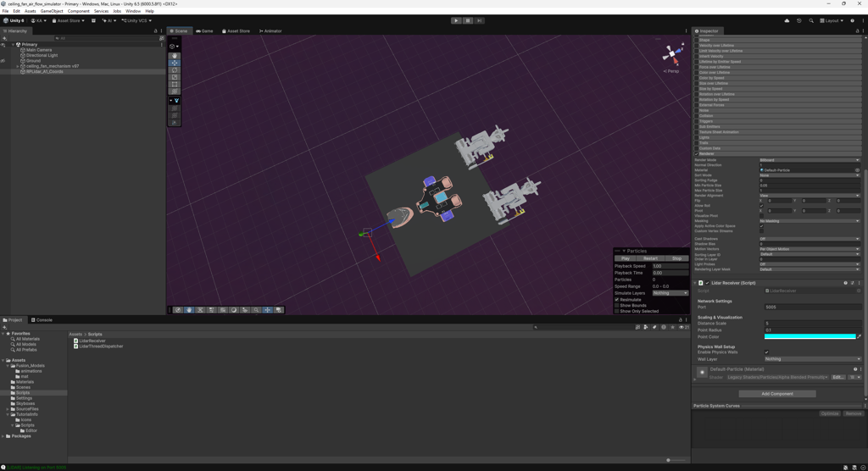This screenshot has height=471, width=868.
Task: Toggle the Allow Roll checkbox
Action: (x=762, y=206)
